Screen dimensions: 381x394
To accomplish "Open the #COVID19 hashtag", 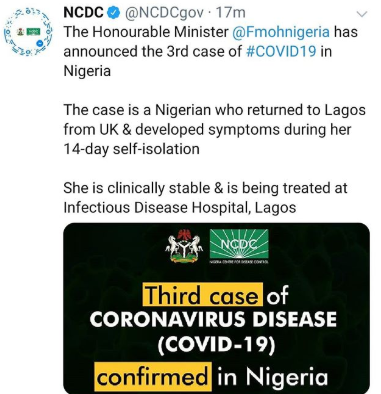I will 281,51.
